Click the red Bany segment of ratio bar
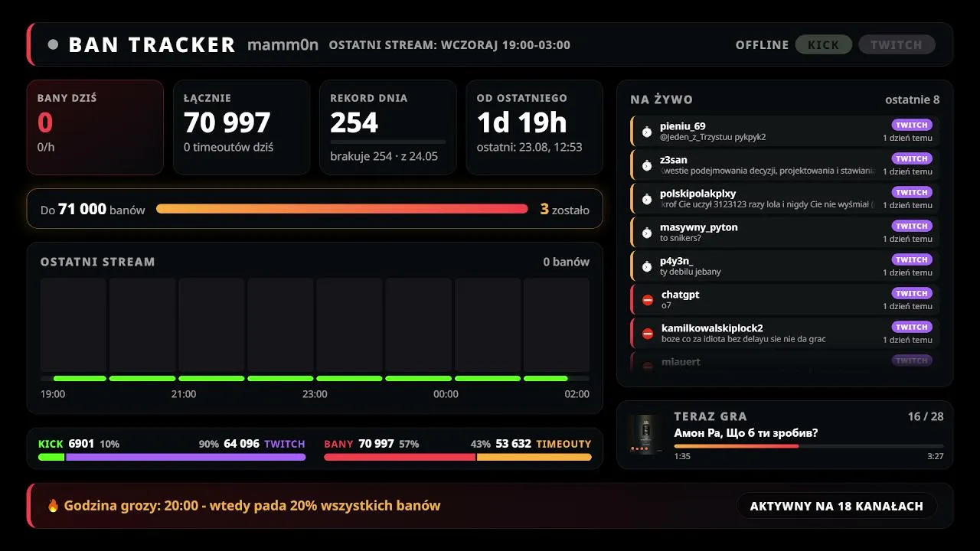The height and width of the screenshot is (551, 980). pyautogui.click(x=400, y=458)
